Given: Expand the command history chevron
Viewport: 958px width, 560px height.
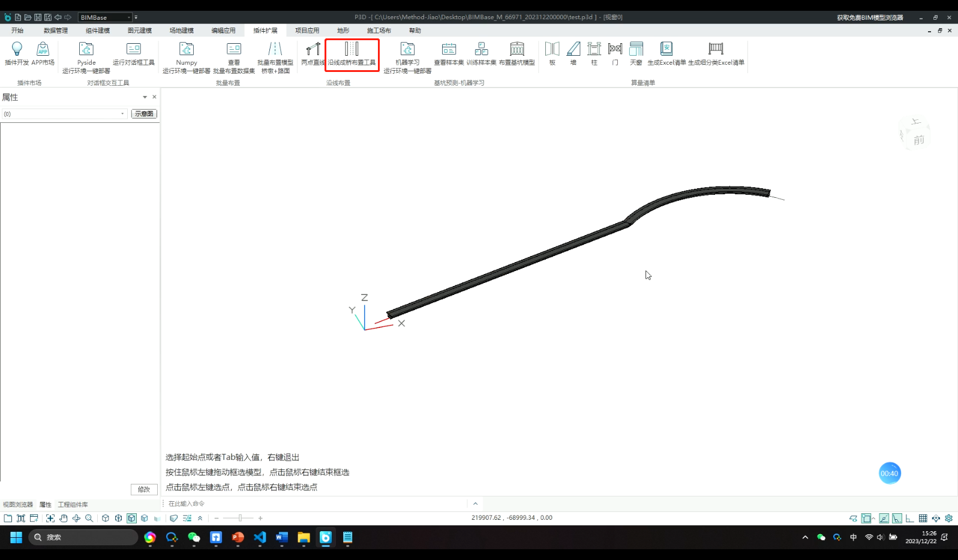Looking at the screenshot, I should [x=475, y=504].
